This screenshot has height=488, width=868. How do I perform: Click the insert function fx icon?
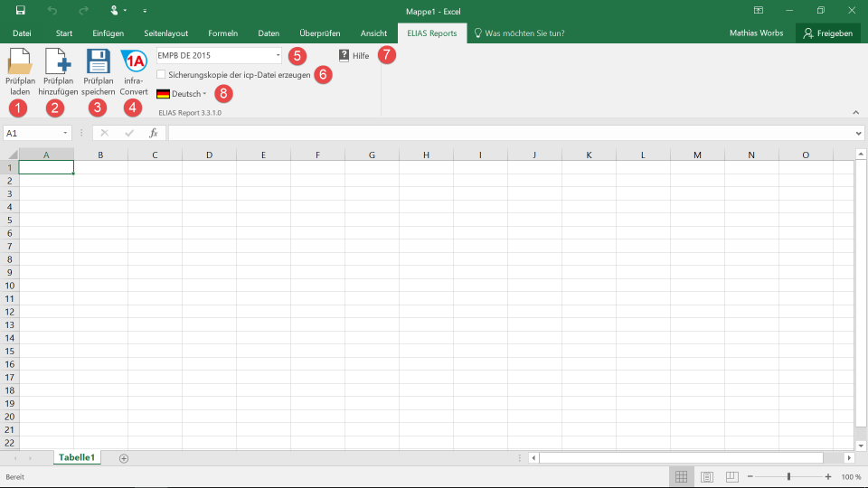tap(154, 133)
